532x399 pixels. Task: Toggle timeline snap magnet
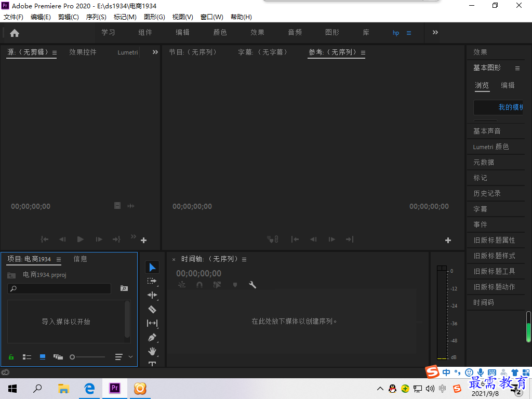[x=199, y=285]
